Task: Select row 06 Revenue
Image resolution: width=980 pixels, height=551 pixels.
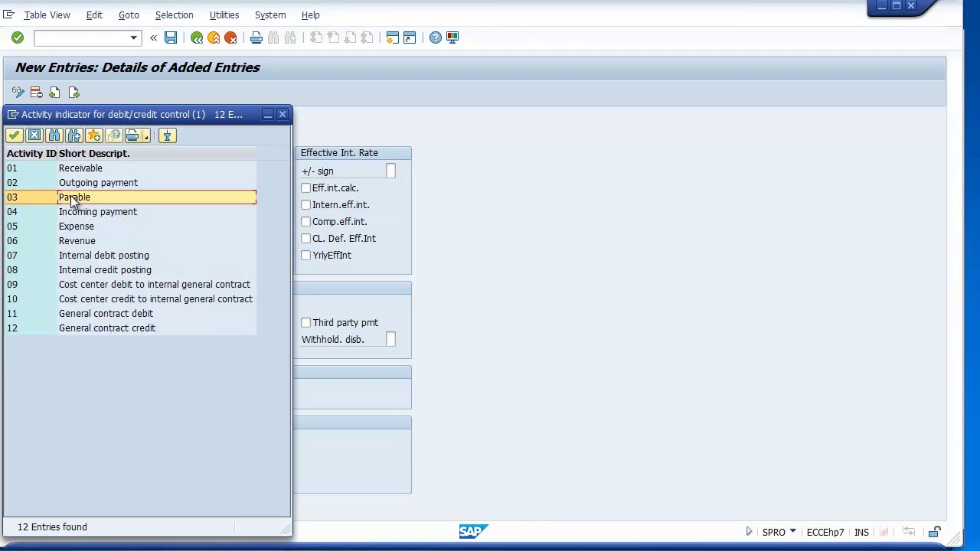Action: click(131, 241)
